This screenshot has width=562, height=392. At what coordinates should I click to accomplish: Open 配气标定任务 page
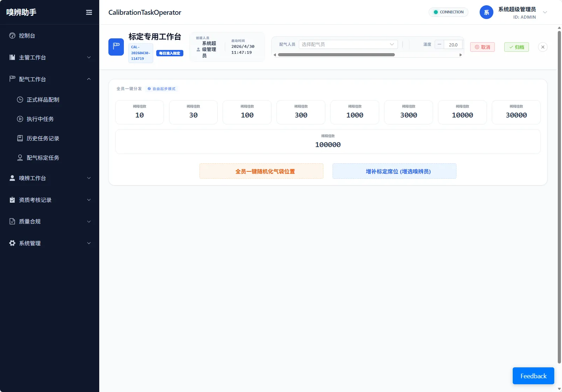pos(50,158)
